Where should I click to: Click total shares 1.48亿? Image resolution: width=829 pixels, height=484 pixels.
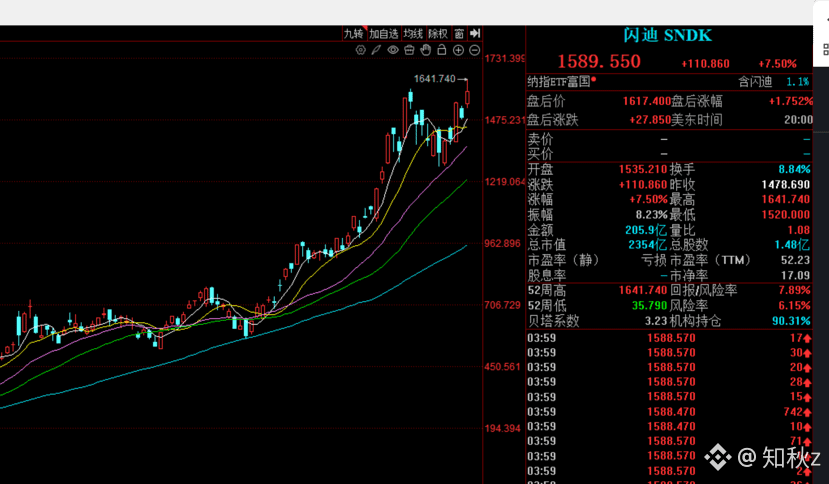point(792,245)
